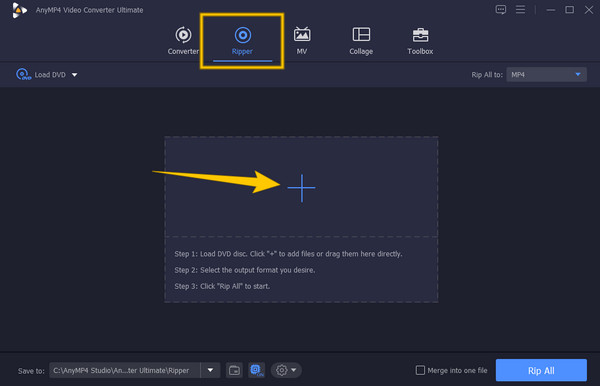Open the MV tab

coord(302,41)
